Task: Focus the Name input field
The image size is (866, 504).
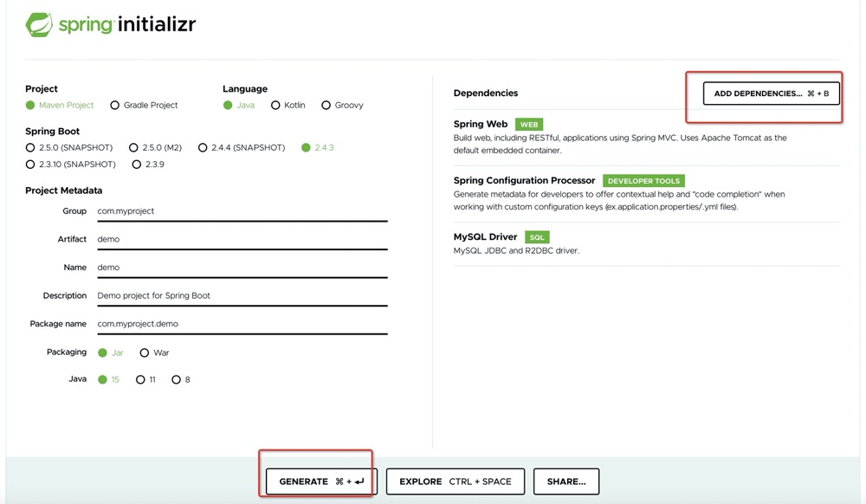Action: (x=242, y=268)
